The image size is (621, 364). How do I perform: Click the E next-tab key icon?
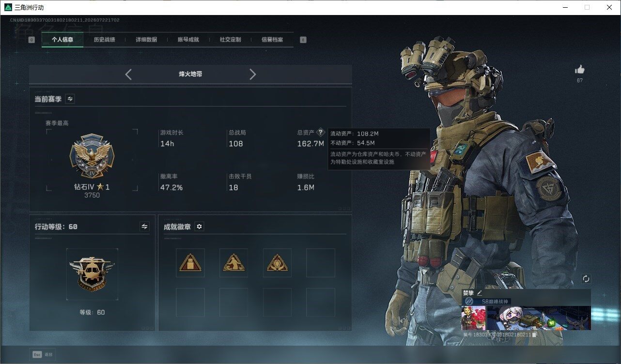point(303,40)
